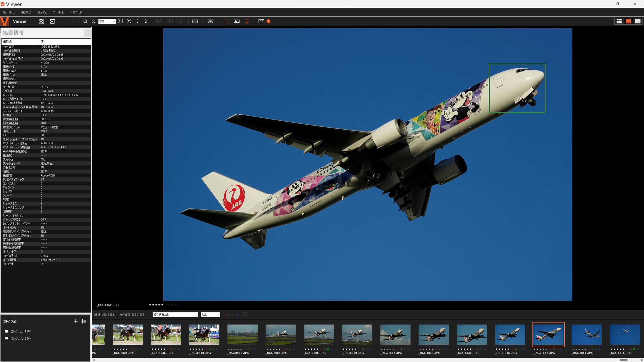
Task: Click the zoom out magnifier icon
Action: 94,22
